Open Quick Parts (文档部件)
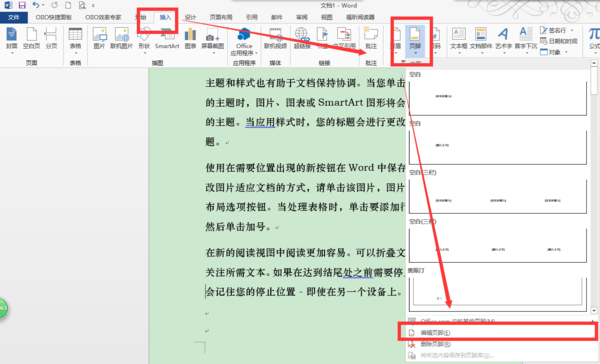This screenshot has width=600, height=364. point(481,40)
